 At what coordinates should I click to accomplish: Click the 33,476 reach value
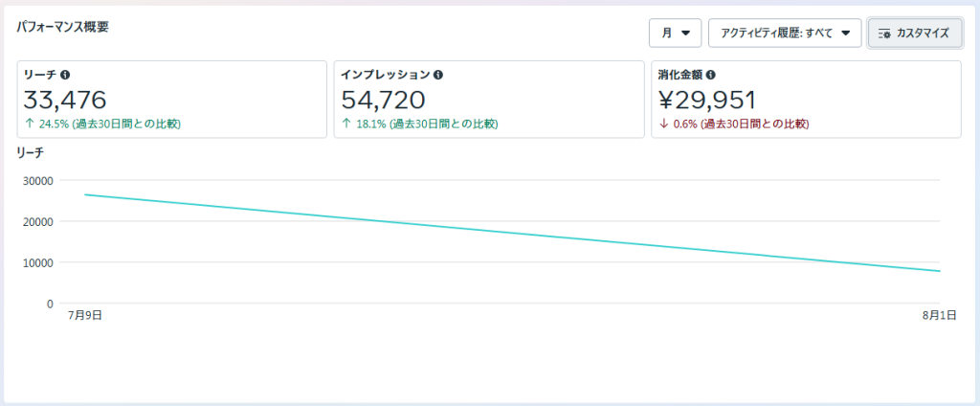[65, 100]
